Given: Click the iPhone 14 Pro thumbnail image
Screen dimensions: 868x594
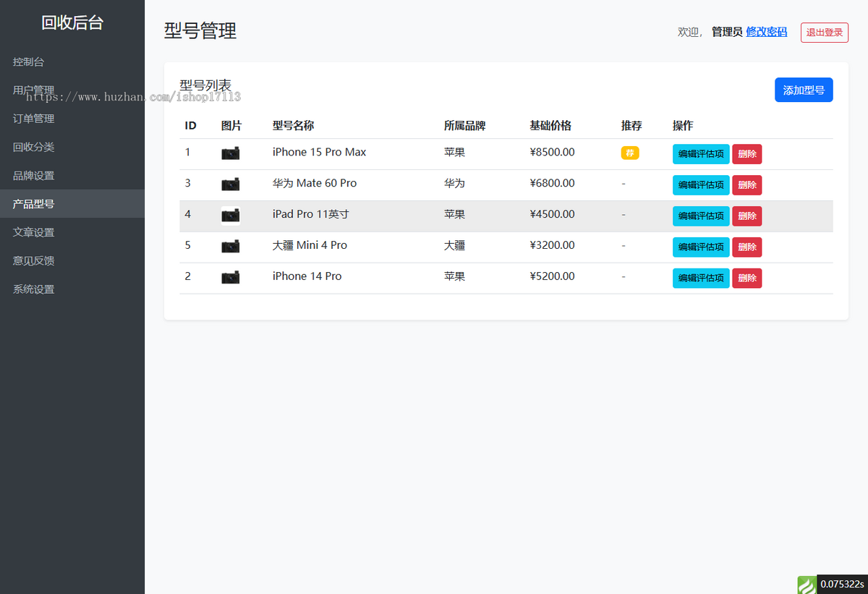Looking at the screenshot, I should pyautogui.click(x=231, y=278).
